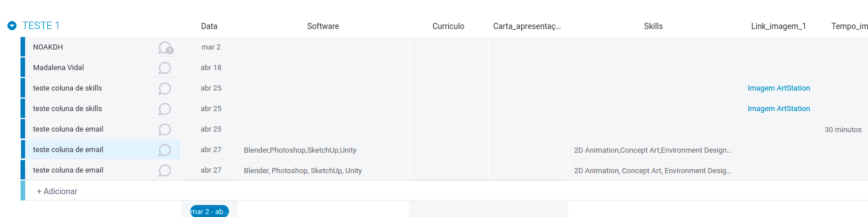Open comment bubble on 30 minutos row

(165, 129)
